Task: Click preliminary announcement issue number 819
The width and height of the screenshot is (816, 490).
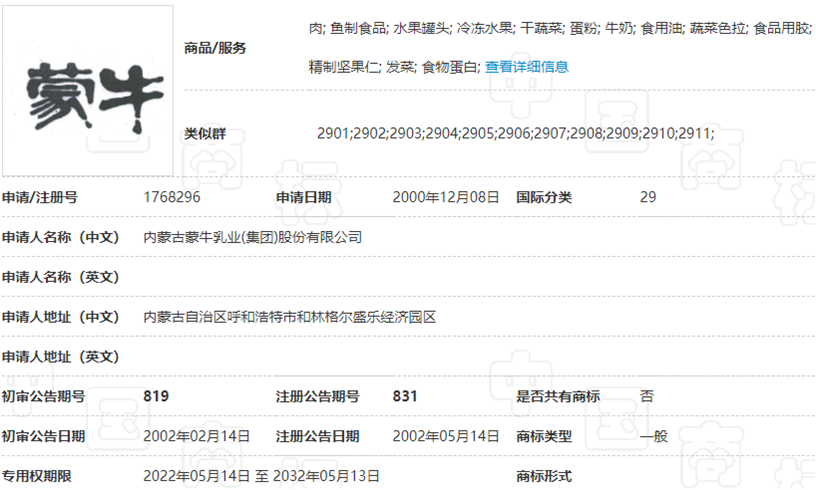Action: 156,396
